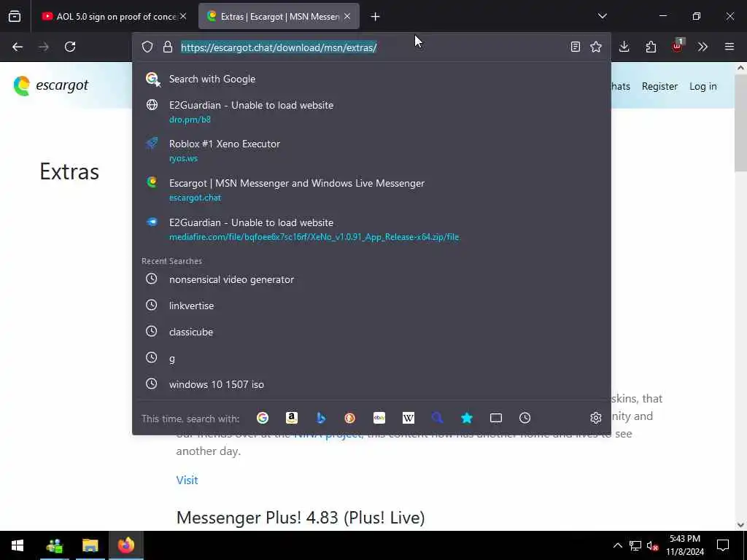Screen dimensions: 747x560
Task: Search this time with eBay icon
Action: 379,418
